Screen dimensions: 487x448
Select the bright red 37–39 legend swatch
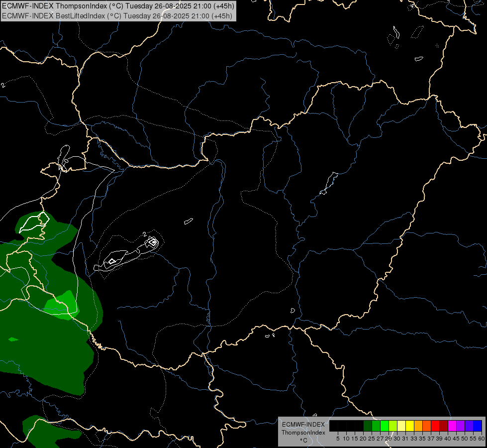435,426
